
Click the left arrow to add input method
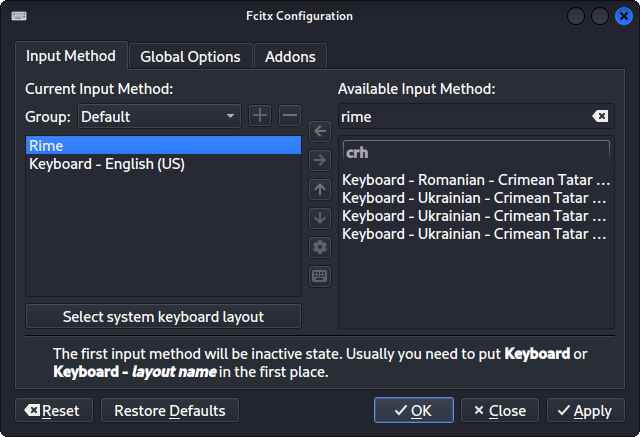coord(320,131)
